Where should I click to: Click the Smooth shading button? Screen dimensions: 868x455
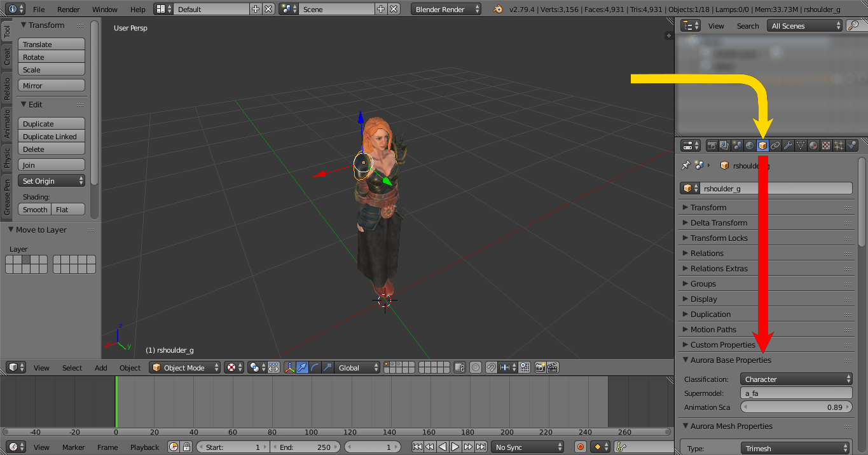(35, 209)
